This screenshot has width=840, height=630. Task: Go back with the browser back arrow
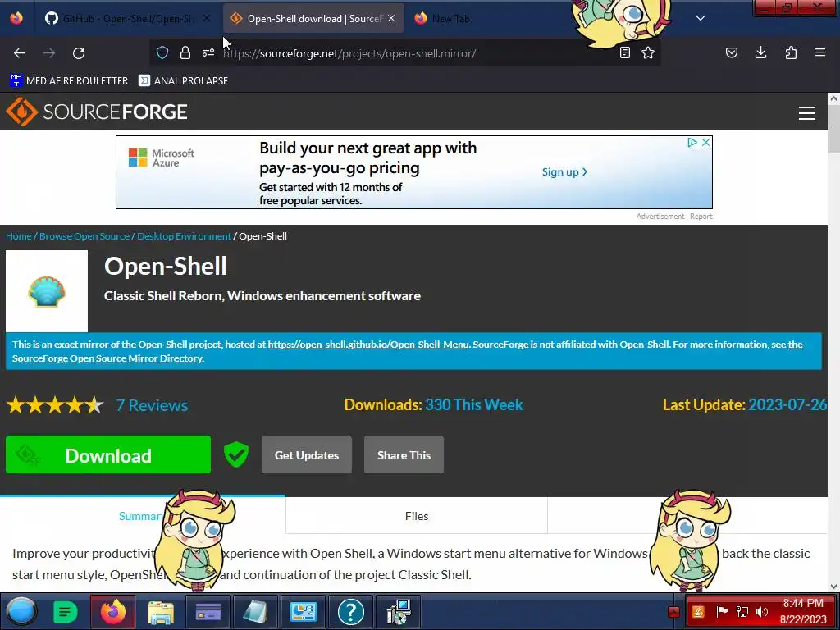click(20, 53)
